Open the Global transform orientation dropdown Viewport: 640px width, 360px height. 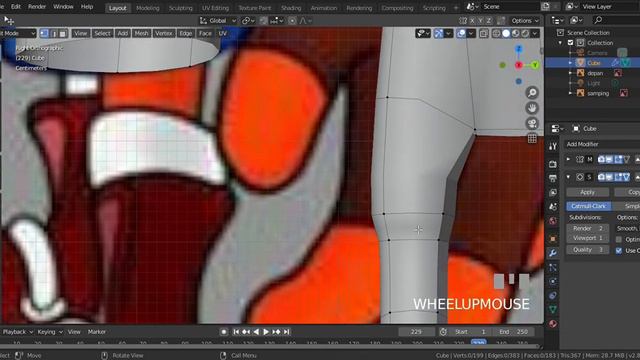tap(218, 20)
